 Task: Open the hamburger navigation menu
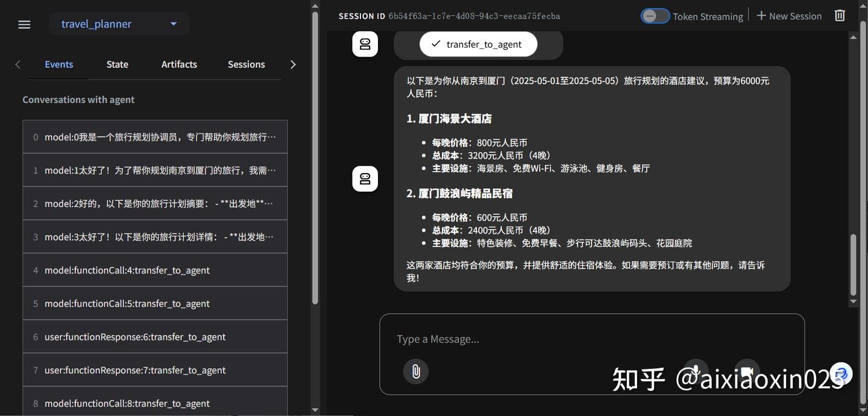pos(24,24)
